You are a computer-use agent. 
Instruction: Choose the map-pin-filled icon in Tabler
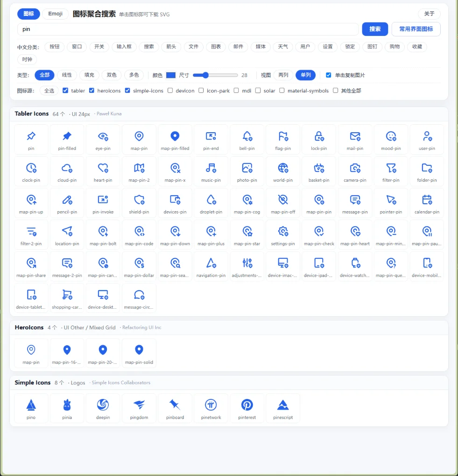click(x=175, y=139)
